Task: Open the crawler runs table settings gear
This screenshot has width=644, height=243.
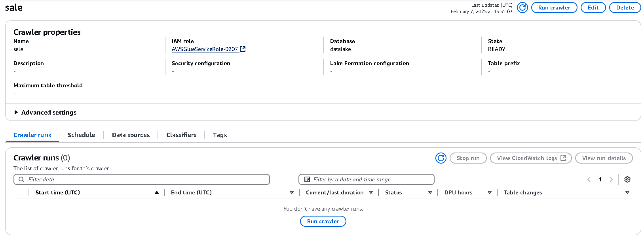Action: [x=627, y=179]
